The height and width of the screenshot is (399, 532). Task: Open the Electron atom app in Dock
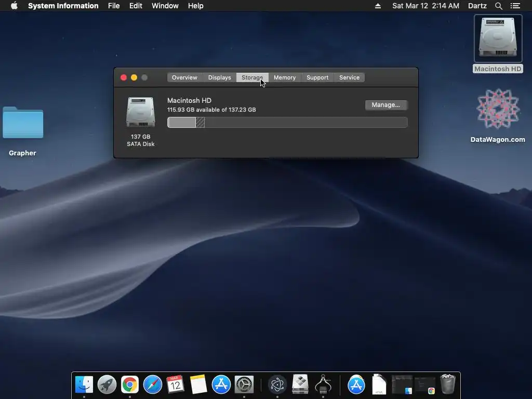277,384
